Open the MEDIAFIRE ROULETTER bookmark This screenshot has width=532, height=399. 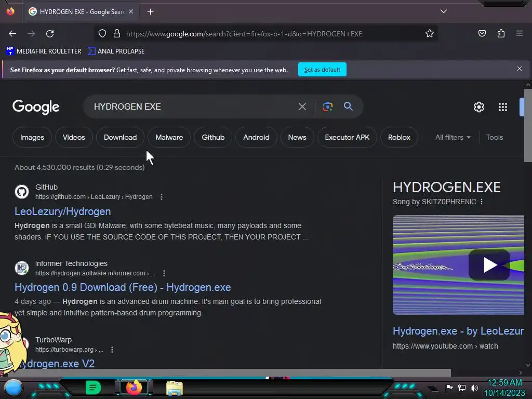(x=44, y=51)
